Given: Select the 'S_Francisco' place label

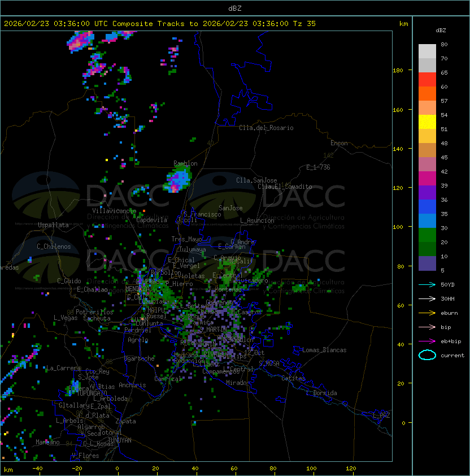Looking at the screenshot, I should click(202, 214).
